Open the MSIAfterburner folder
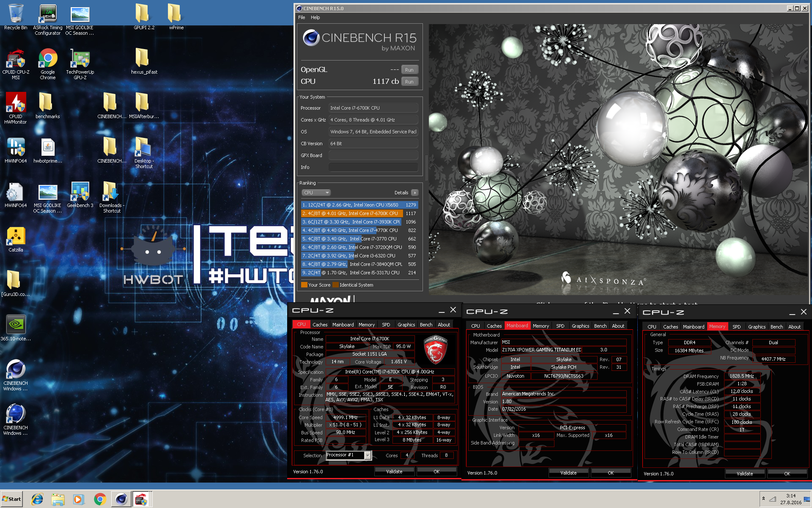812x508 pixels. (x=144, y=106)
